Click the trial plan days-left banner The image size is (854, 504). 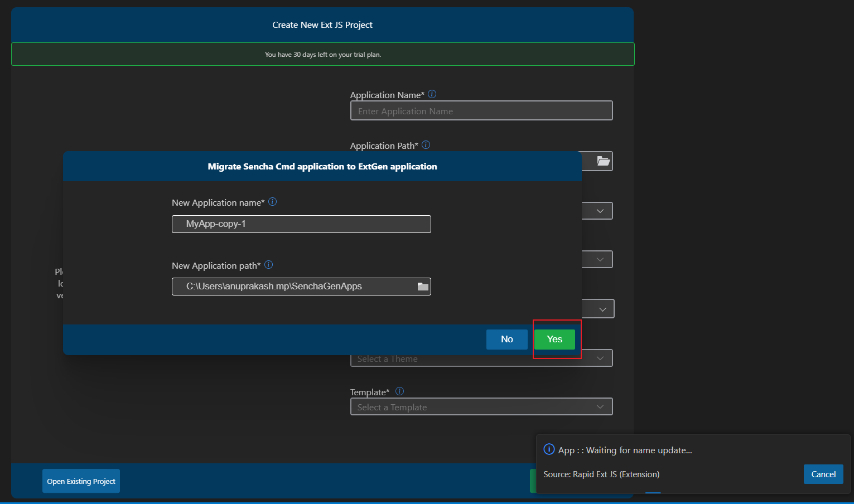point(322,55)
